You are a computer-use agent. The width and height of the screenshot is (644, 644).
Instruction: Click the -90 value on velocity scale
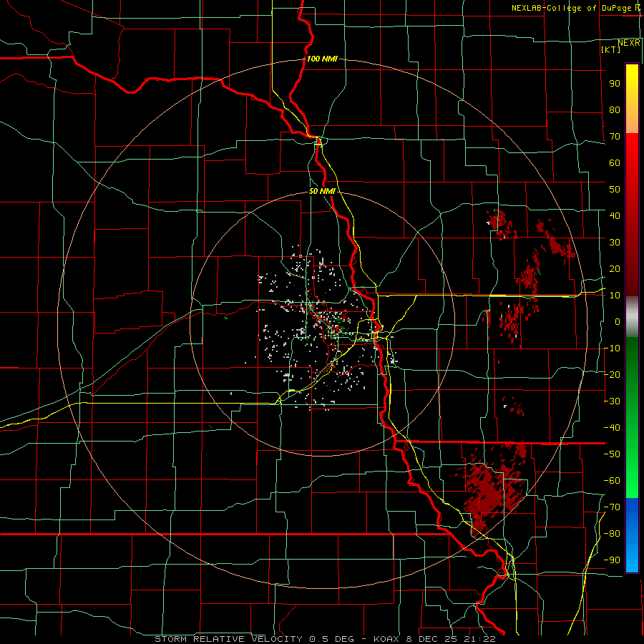[612, 560]
